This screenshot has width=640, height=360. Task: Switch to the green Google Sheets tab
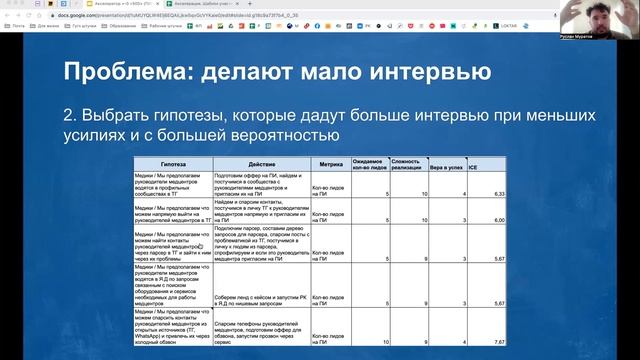[202, 4]
